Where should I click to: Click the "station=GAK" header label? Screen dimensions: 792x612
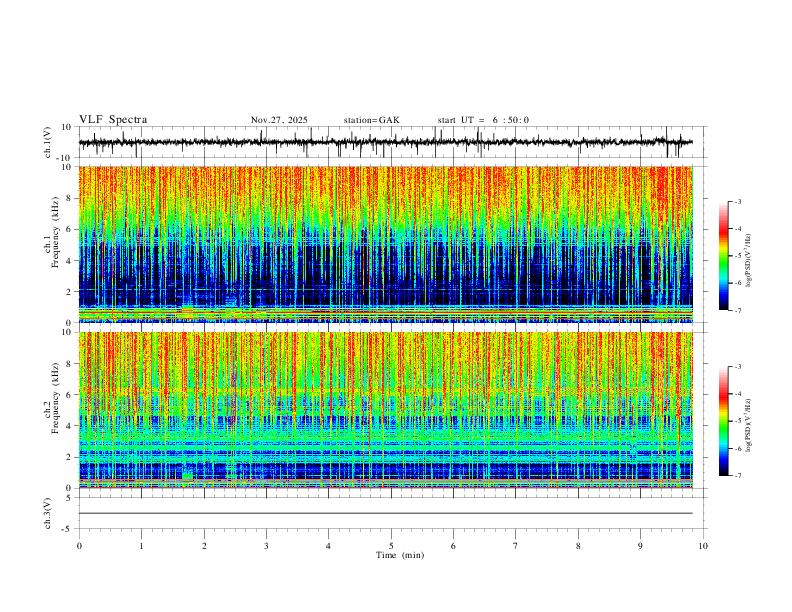pos(371,120)
